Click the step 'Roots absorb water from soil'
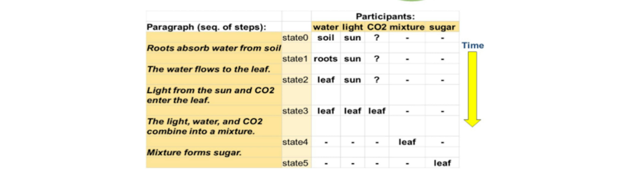Viewport: 644px width, 181px height. click(214, 48)
